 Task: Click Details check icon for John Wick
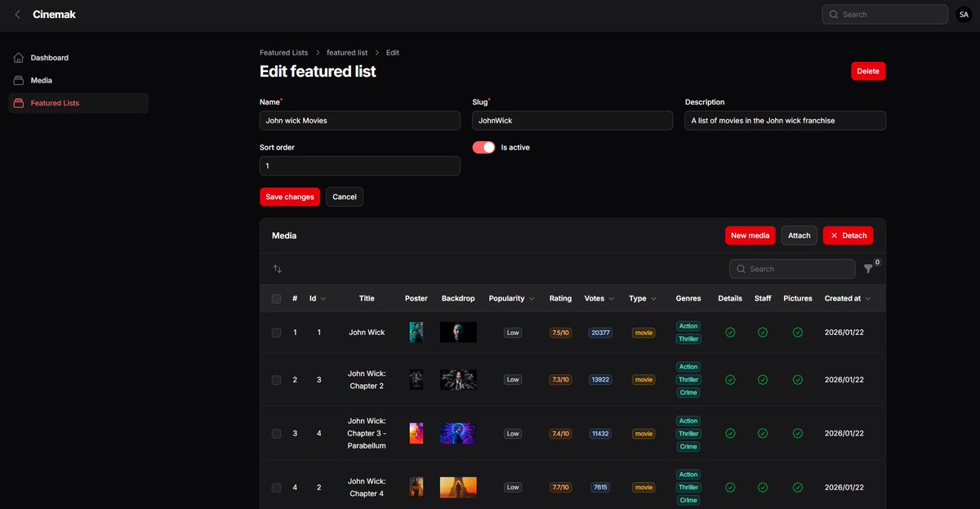click(x=730, y=333)
